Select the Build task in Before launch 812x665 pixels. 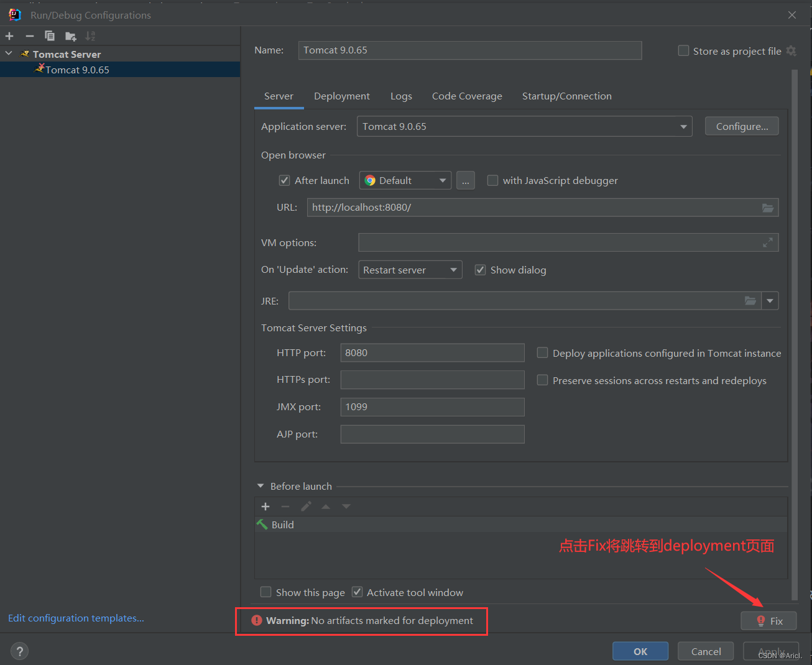521,525
